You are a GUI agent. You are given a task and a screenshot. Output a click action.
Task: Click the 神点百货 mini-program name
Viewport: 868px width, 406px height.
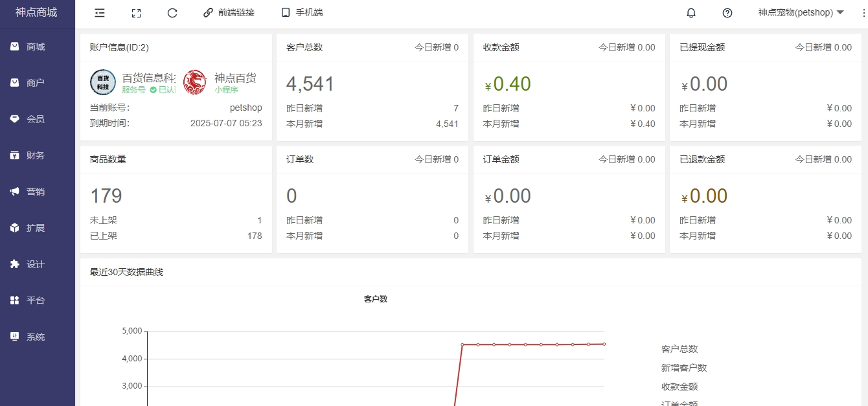point(235,78)
